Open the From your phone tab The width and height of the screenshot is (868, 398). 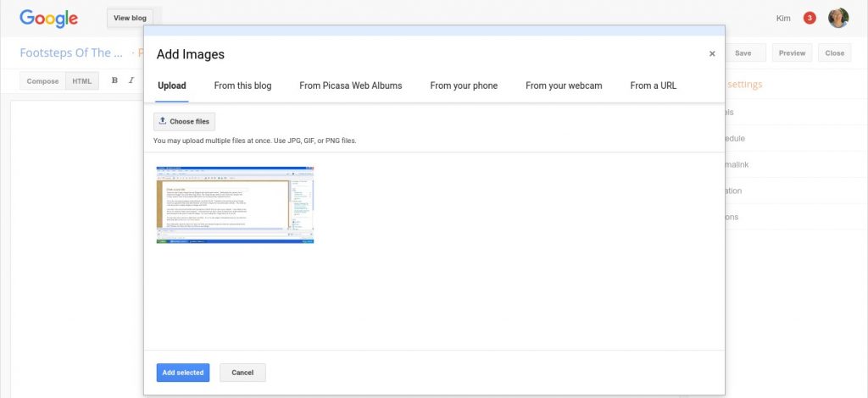tap(464, 86)
